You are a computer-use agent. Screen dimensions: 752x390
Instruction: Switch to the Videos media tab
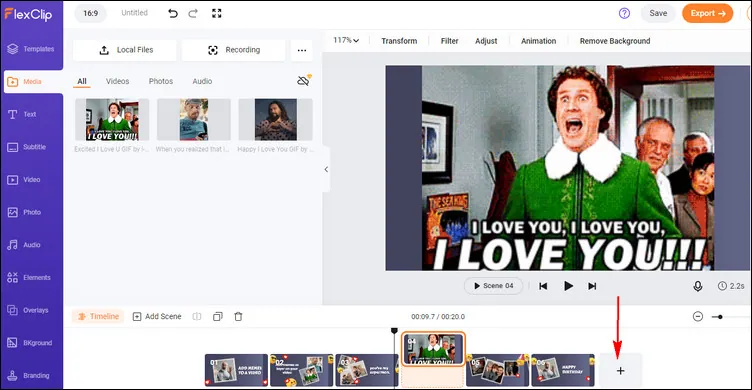click(118, 81)
